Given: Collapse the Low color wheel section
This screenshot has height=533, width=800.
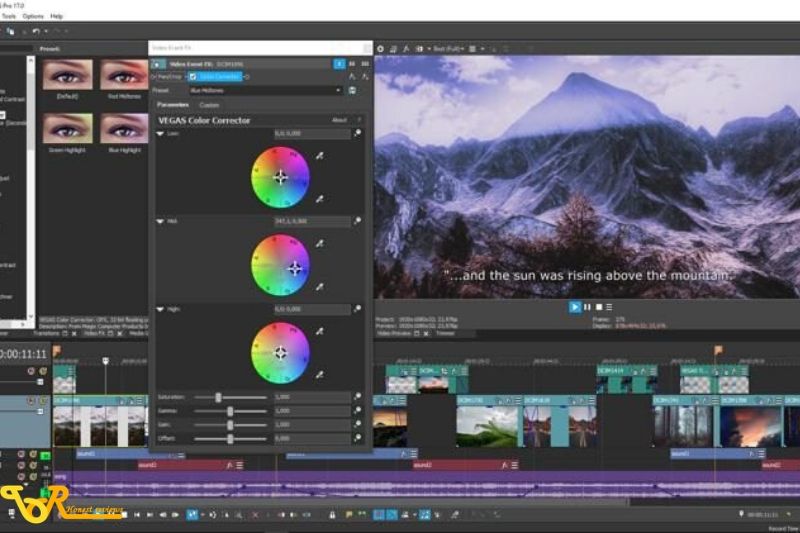Looking at the screenshot, I should click(x=160, y=134).
